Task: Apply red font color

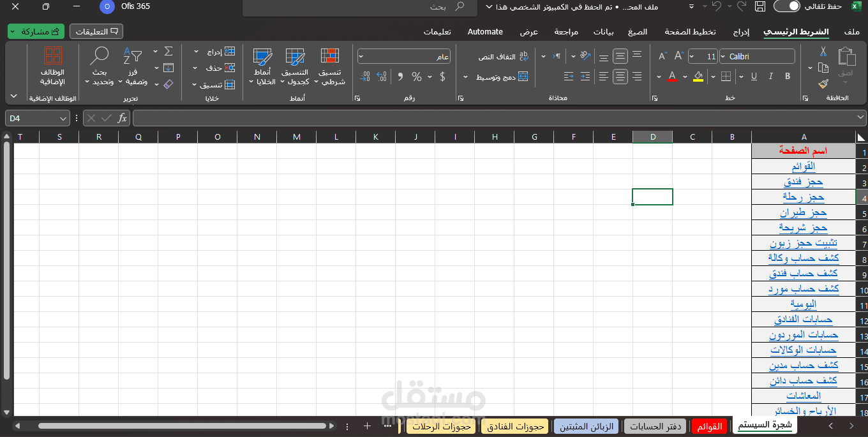Action: [x=672, y=77]
